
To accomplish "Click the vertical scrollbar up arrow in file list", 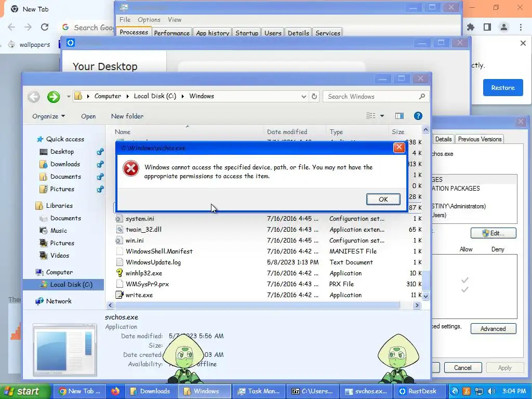I will [x=425, y=129].
